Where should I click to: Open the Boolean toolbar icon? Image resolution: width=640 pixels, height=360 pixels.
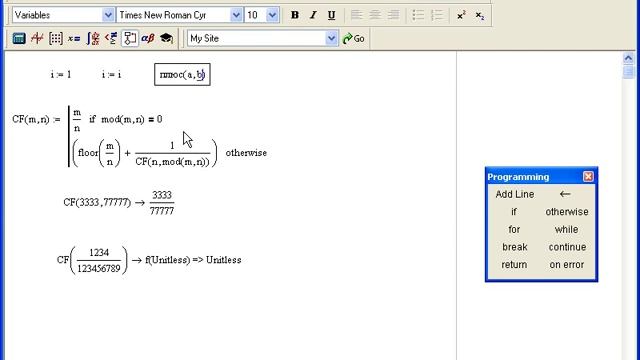click(x=111, y=38)
